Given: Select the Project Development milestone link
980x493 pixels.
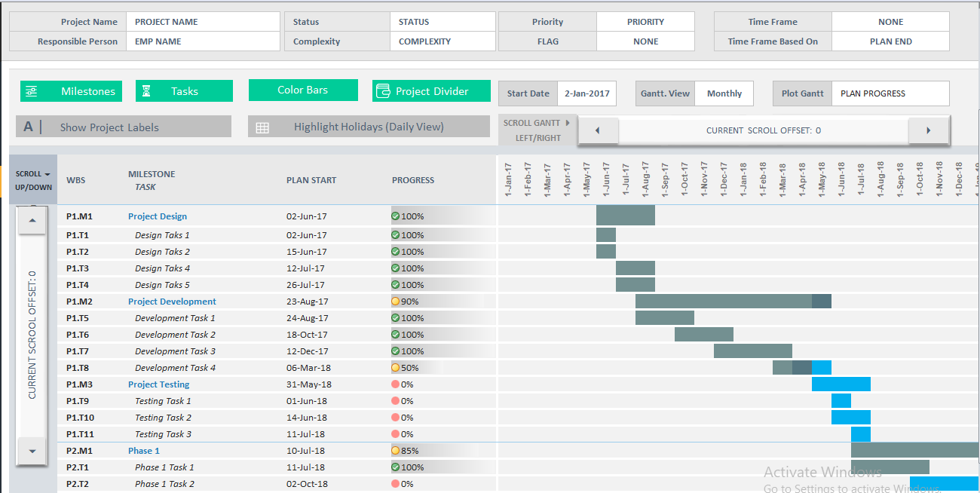Looking at the screenshot, I should point(171,301).
